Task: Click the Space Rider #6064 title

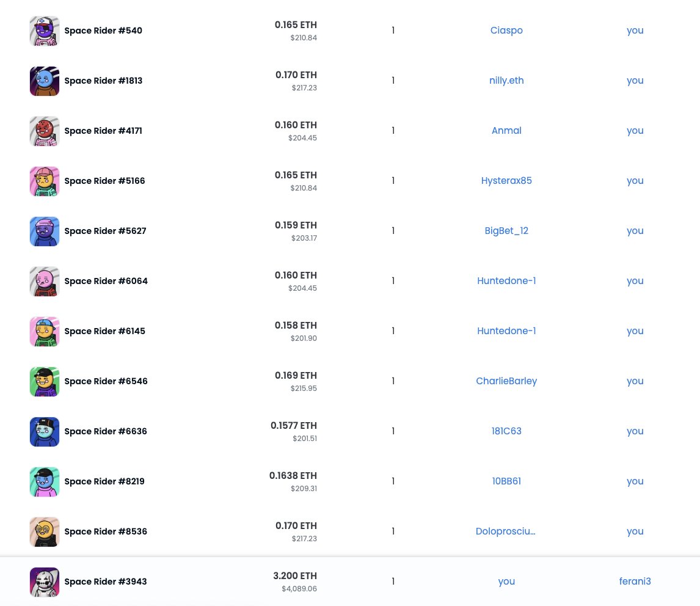Action: [x=106, y=281]
